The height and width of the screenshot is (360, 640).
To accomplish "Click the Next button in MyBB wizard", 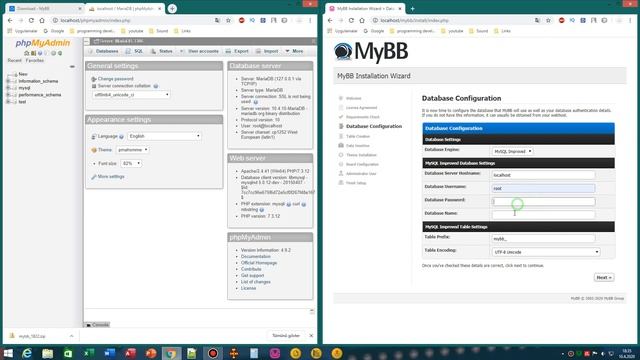I will 604,278.
